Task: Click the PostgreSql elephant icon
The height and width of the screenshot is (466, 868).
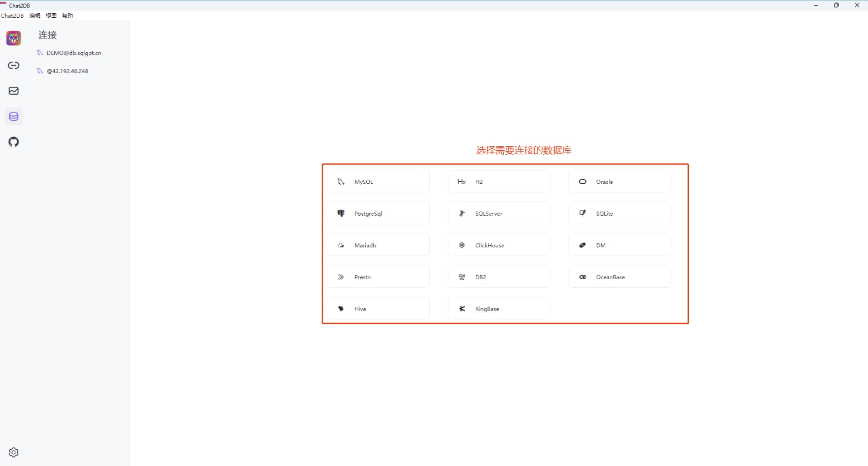Action: (x=341, y=214)
